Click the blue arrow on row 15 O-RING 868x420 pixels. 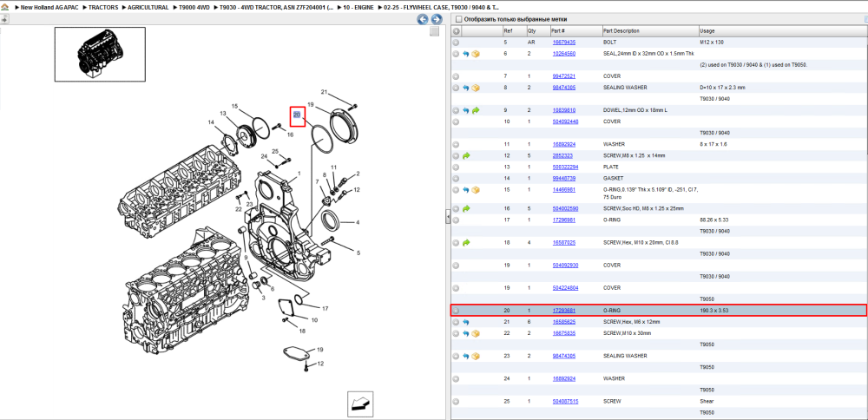[465, 190]
